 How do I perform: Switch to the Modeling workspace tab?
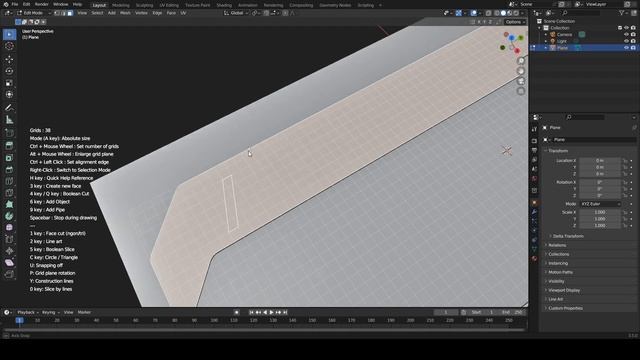[120, 5]
